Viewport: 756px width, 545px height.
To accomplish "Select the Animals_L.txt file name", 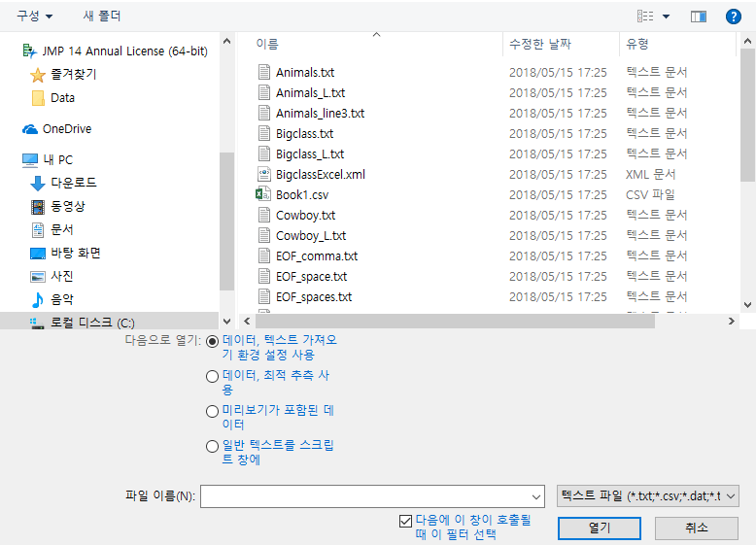I will point(311,92).
